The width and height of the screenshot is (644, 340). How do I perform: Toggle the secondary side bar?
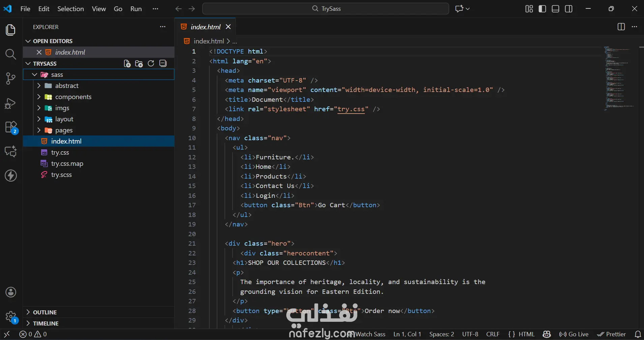(x=569, y=9)
